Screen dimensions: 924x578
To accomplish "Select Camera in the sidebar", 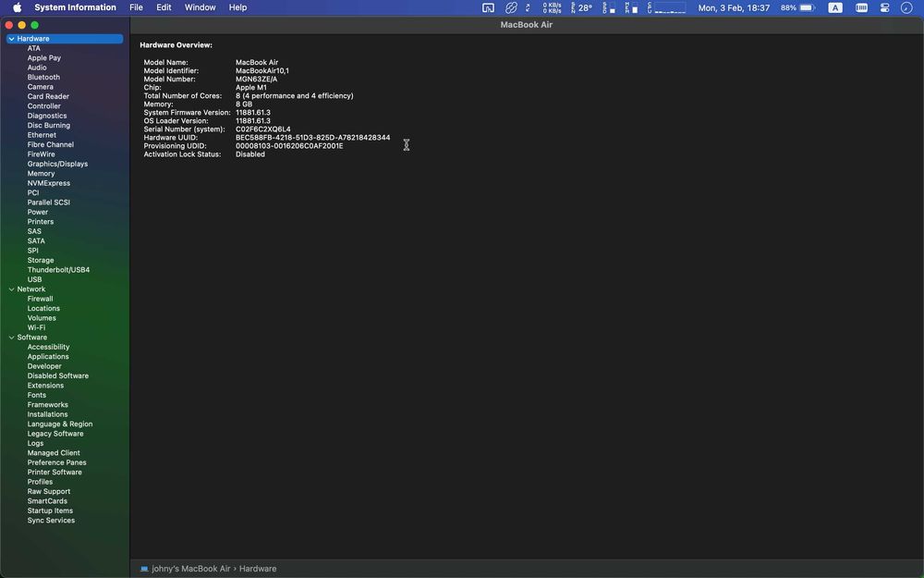I will coord(40,87).
